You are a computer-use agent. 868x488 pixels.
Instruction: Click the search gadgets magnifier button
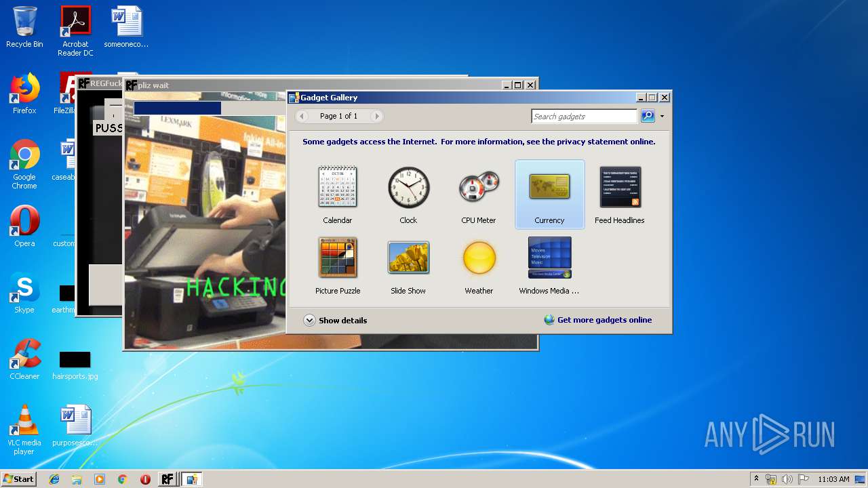coord(648,116)
